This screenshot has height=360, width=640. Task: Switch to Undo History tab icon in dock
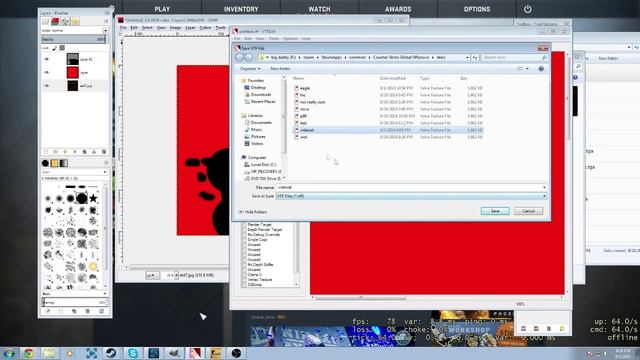(75, 21)
